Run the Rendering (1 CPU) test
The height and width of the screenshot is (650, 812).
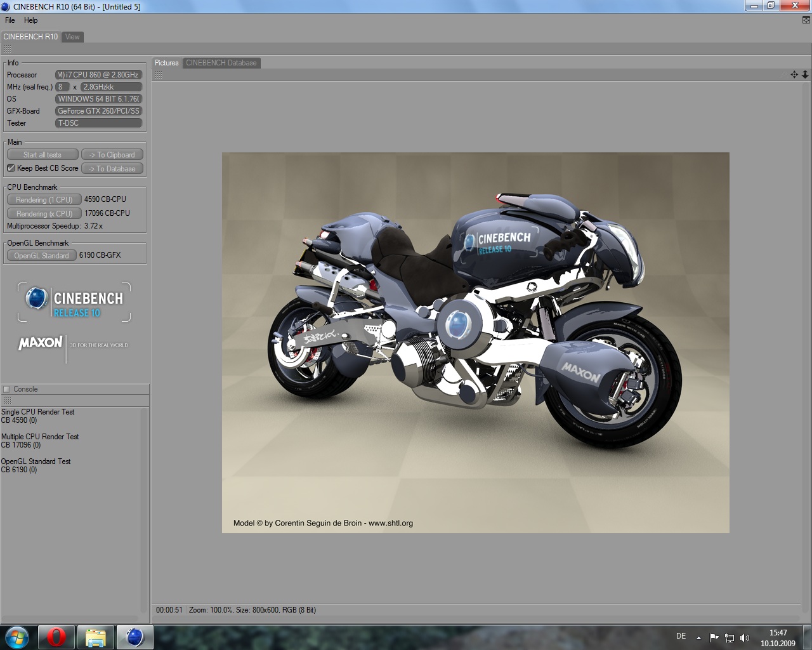click(44, 200)
